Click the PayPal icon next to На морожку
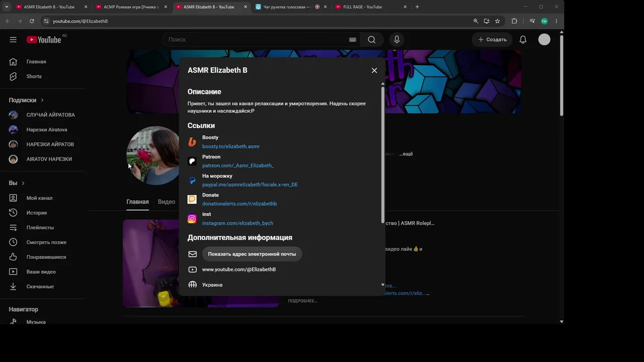The width and height of the screenshot is (644, 362). coord(192,180)
